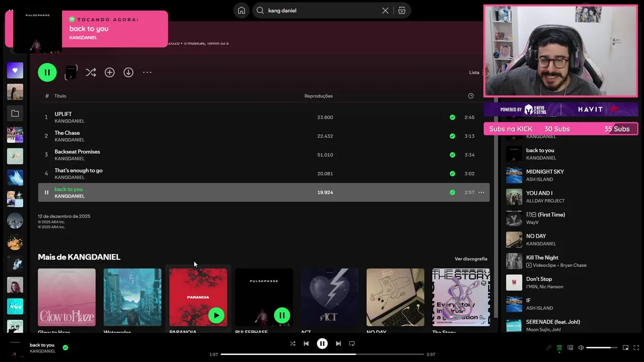Adjust the volume slider
Viewport: 644px width, 362px height.
click(x=602, y=347)
